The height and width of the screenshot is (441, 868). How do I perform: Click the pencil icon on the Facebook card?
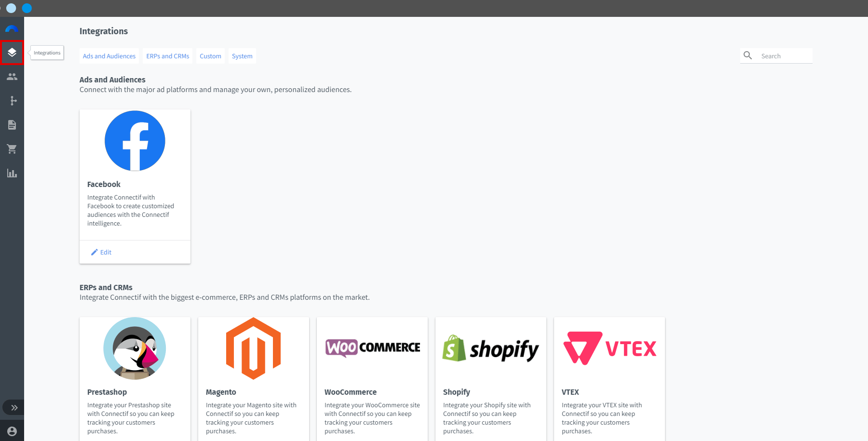pos(95,252)
